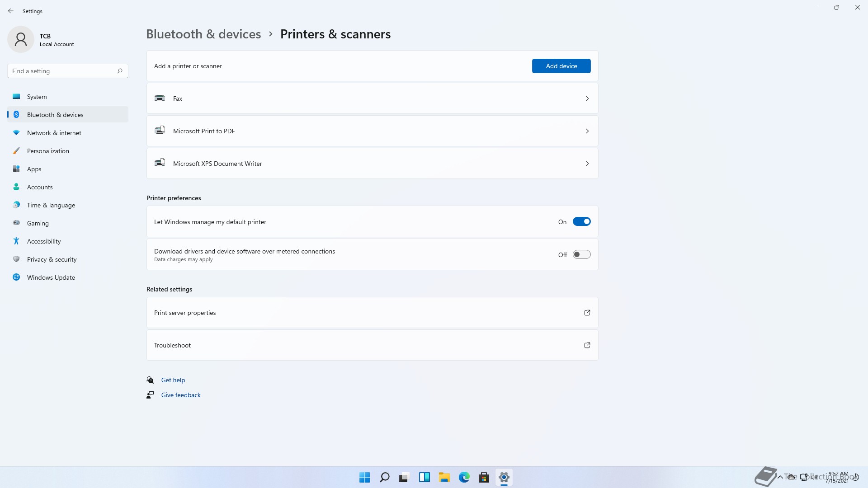
Task: Click the volume icon in the system tray
Action: pos(814,477)
